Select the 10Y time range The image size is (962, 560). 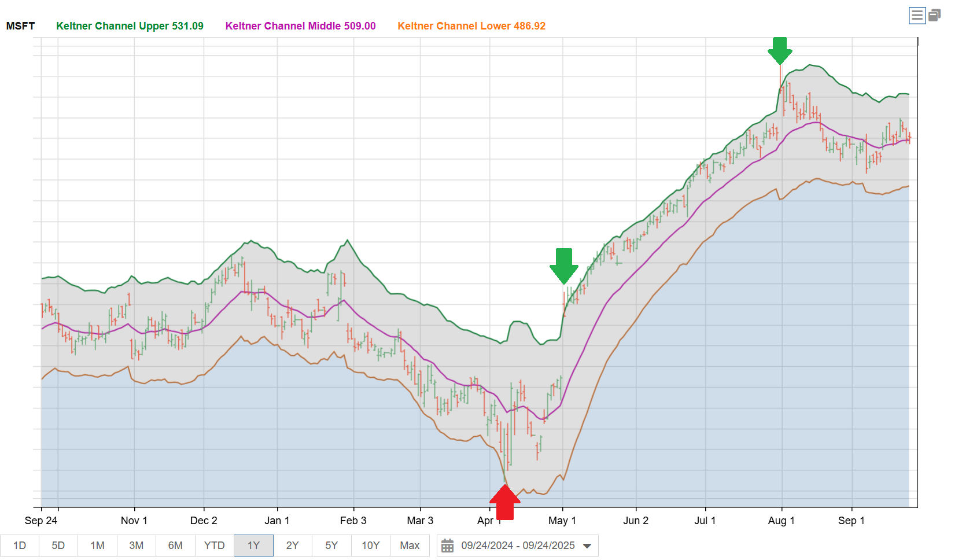coord(371,546)
